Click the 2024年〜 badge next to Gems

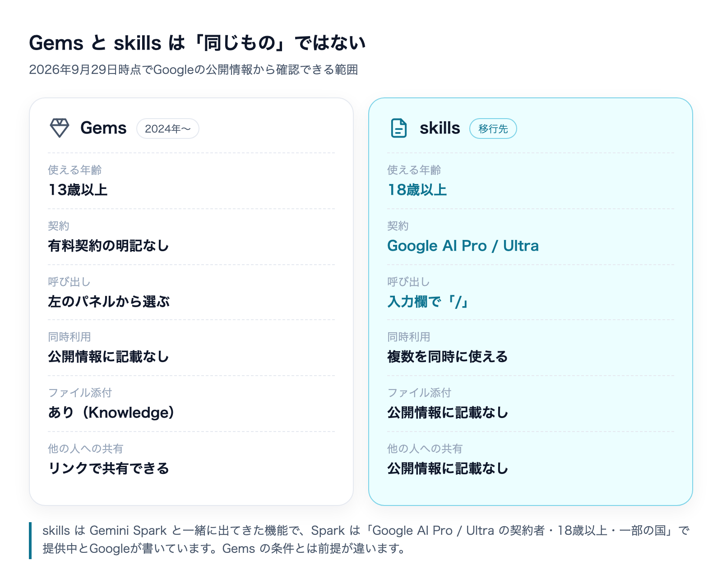coord(168,129)
